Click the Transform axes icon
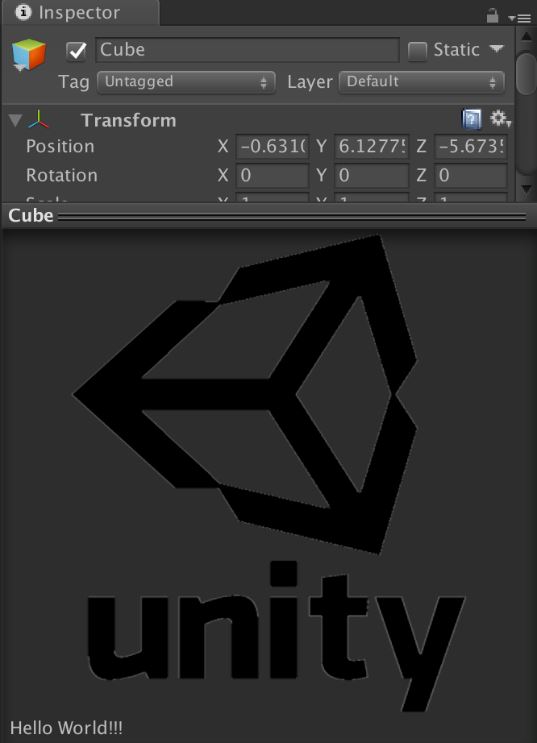 (x=38, y=119)
